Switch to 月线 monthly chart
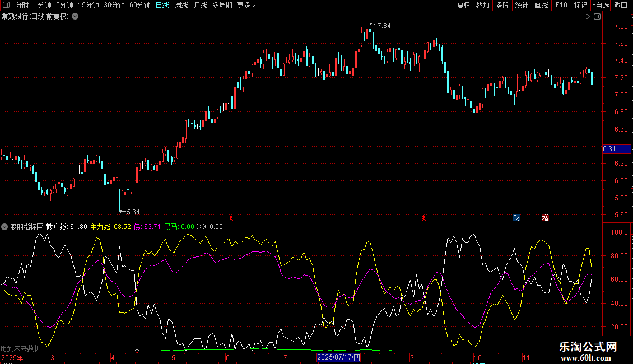633x364 pixels. pos(200,5)
